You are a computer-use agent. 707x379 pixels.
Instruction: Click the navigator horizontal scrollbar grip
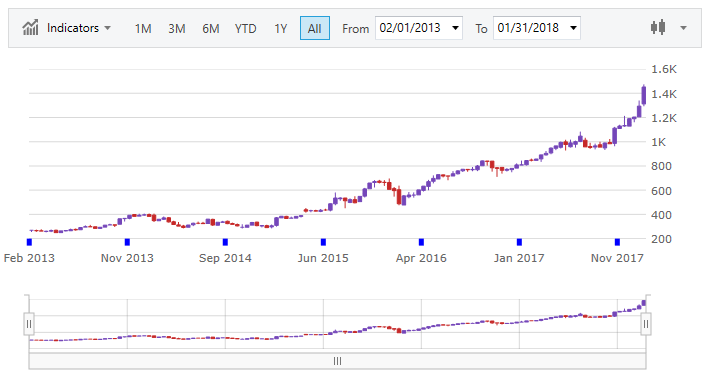(x=337, y=361)
